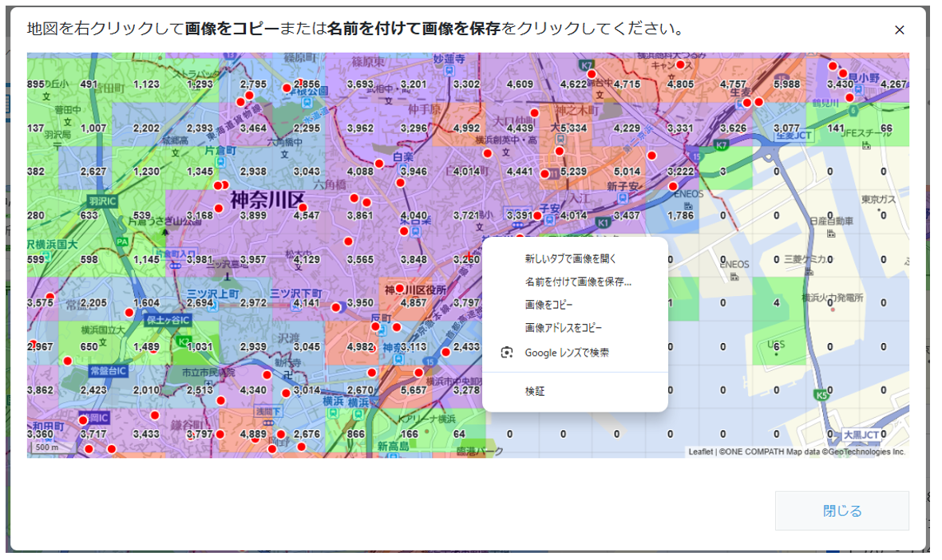This screenshot has height=560, width=942.
Task: Click the Kアリーナ横浜 label
Action: [426, 418]
